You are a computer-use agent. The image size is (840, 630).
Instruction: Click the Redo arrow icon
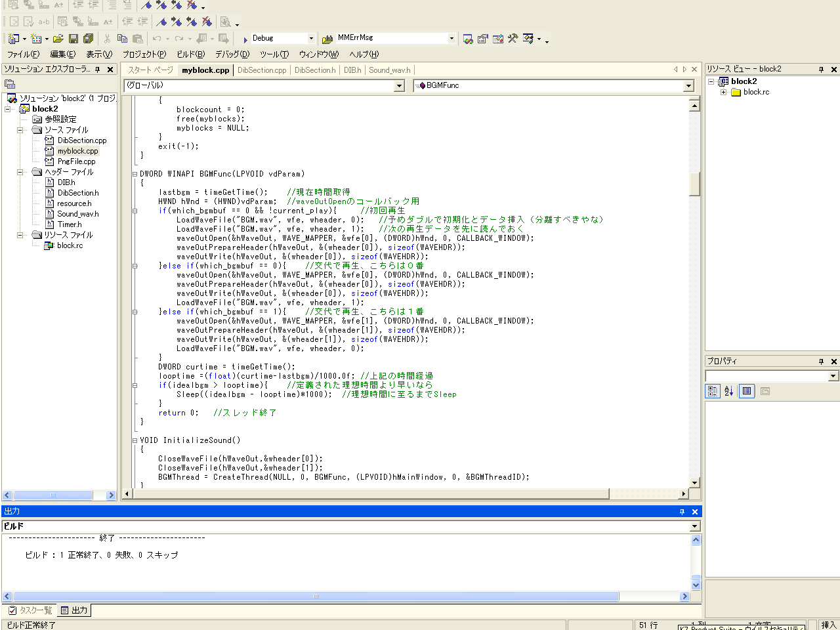coord(179,39)
